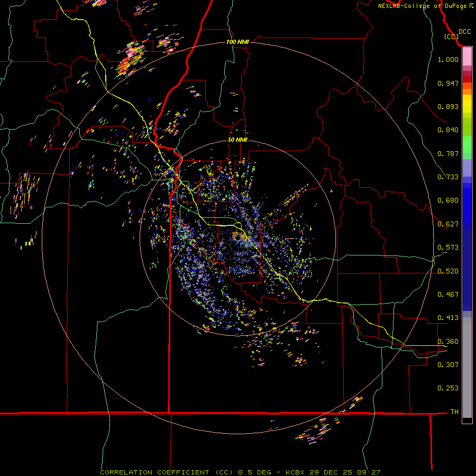
Task: Pick the light pink swatch on the color bar
Action: [467, 57]
